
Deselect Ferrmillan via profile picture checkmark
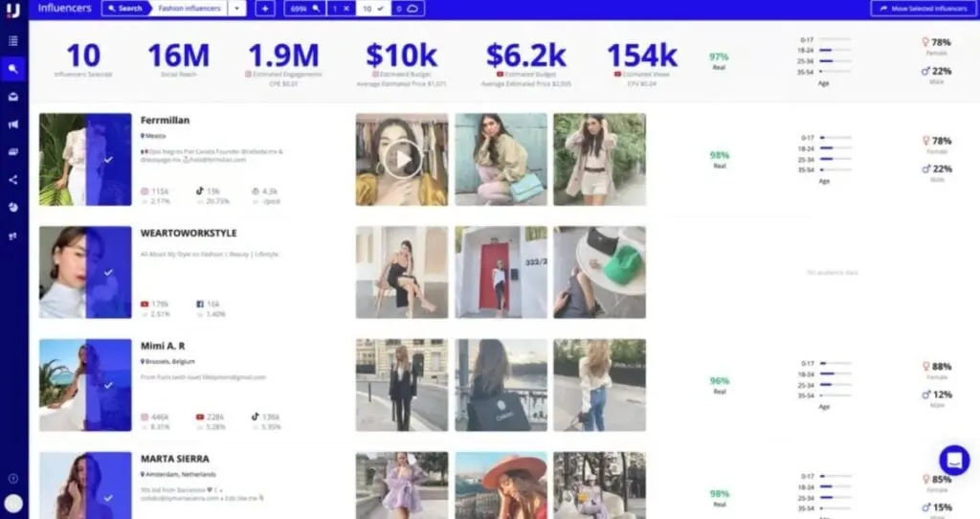[109, 160]
